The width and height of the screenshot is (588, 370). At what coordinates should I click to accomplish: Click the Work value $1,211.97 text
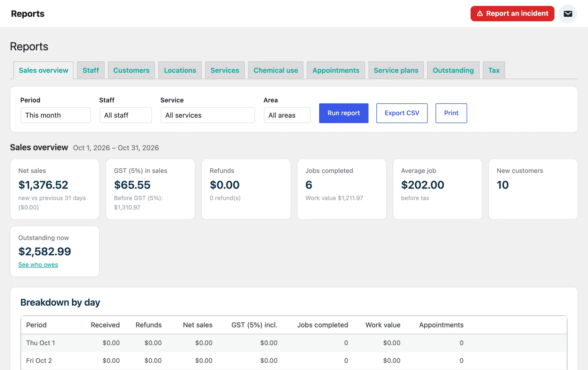click(334, 198)
